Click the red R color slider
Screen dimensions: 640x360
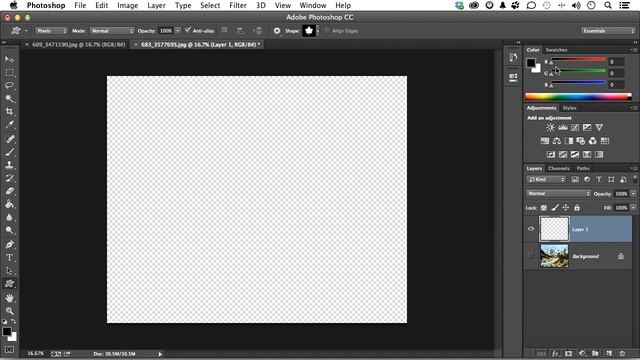click(578, 60)
